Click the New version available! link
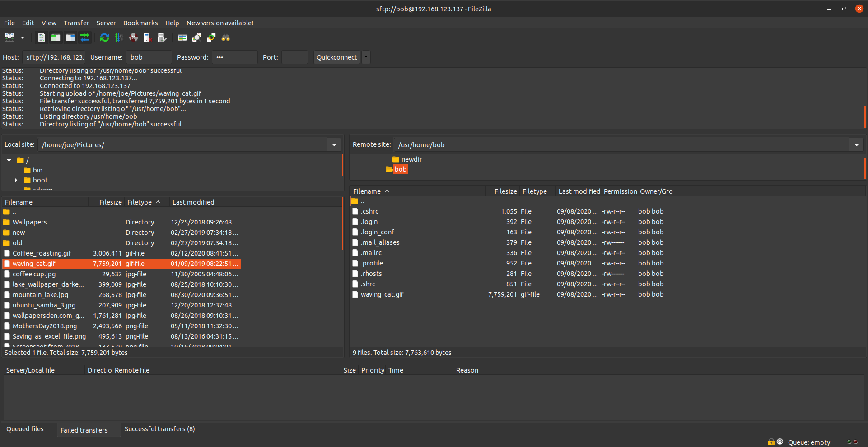The image size is (868, 447). [x=219, y=23]
